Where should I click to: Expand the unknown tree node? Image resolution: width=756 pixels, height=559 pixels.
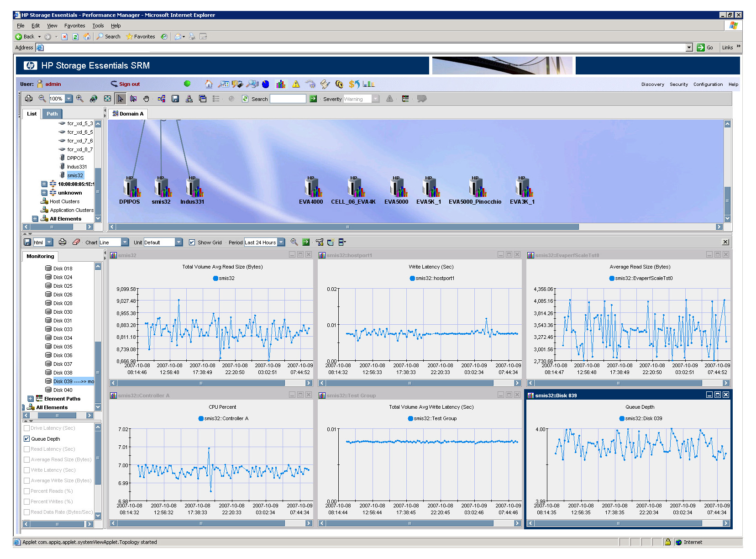44,193
